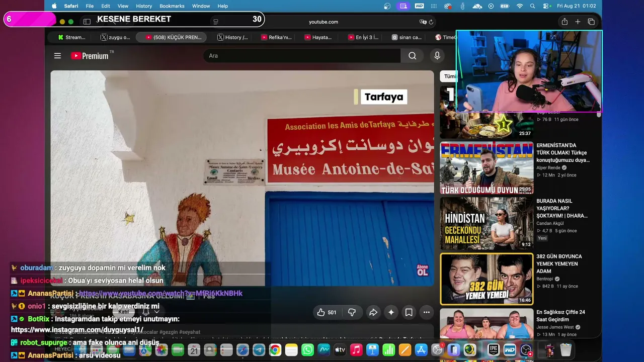Open the Edit menu
Screen dimensions: 644x362
coord(106,6)
